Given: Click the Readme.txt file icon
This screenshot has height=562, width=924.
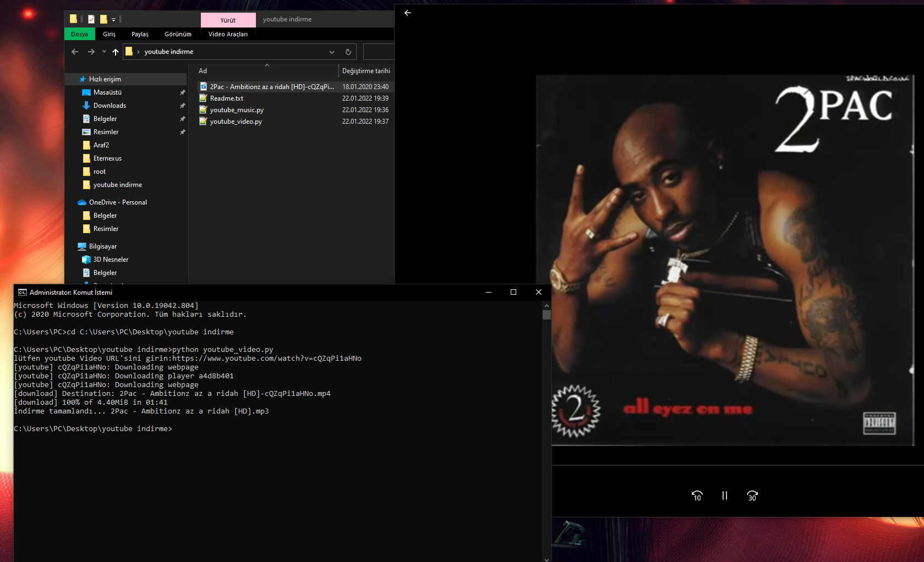Looking at the screenshot, I should (x=203, y=98).
